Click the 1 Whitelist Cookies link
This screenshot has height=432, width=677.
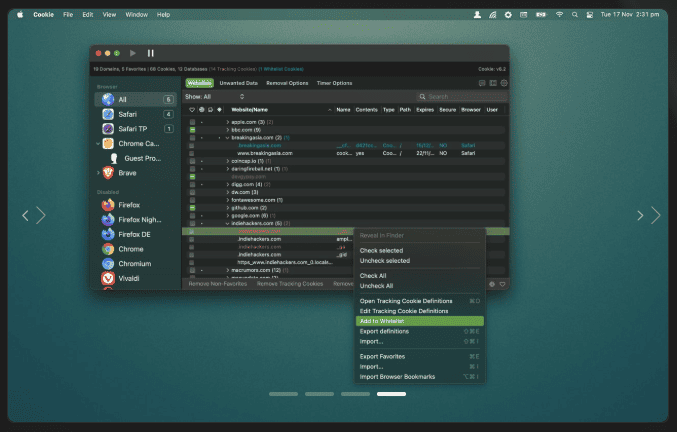281,69
